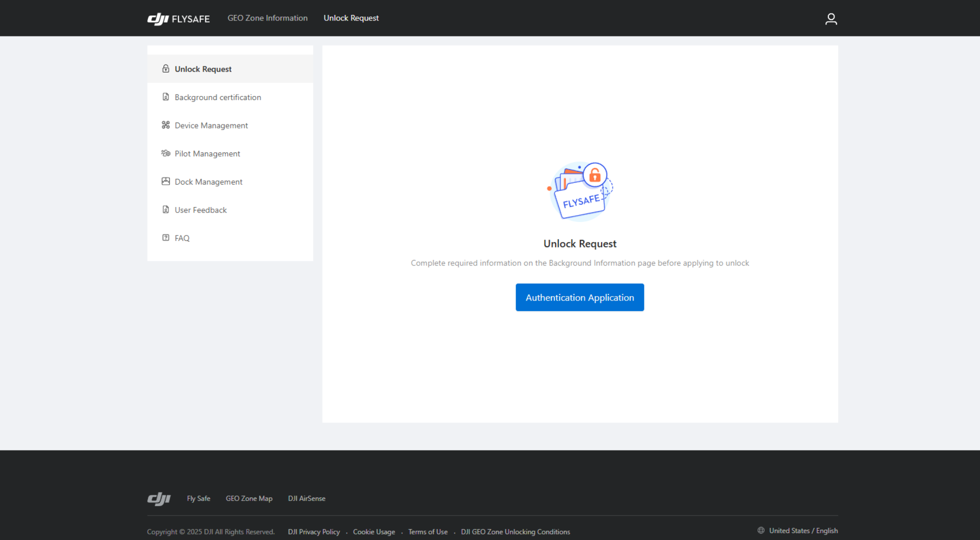Go to Terms of Use
The height and width of the screenshot is (540, 980).
427,531
